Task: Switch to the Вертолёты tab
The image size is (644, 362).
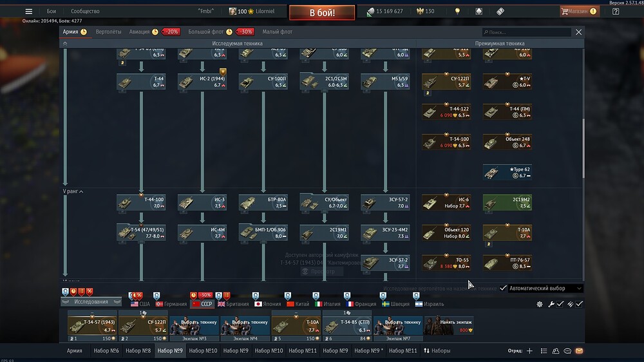Action: [108, 32]
